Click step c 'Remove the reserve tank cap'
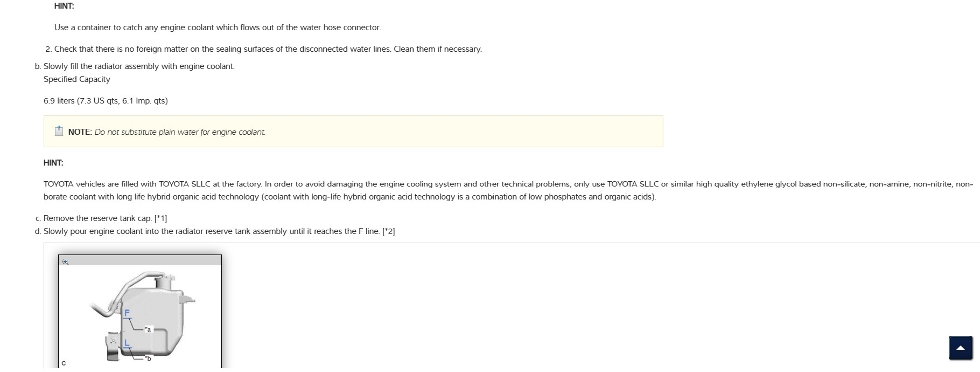This screenshot has height=372, width=980. 101,218
